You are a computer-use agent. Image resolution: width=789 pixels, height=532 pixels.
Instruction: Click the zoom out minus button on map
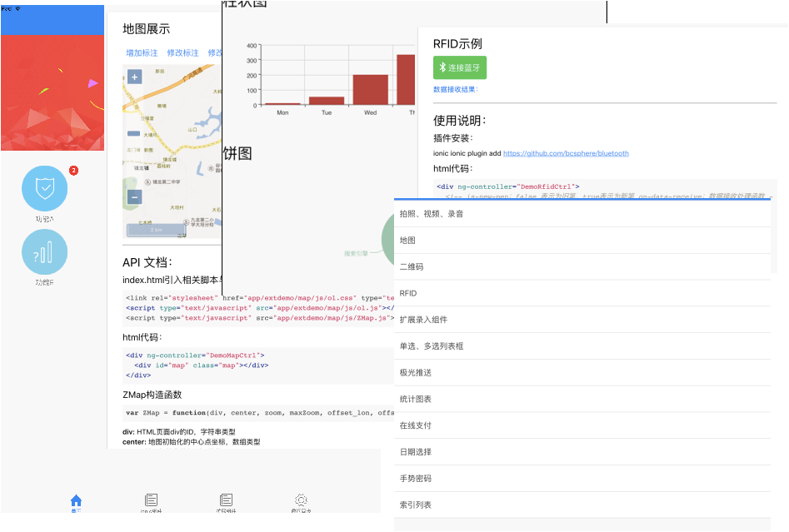coord(134,197)
